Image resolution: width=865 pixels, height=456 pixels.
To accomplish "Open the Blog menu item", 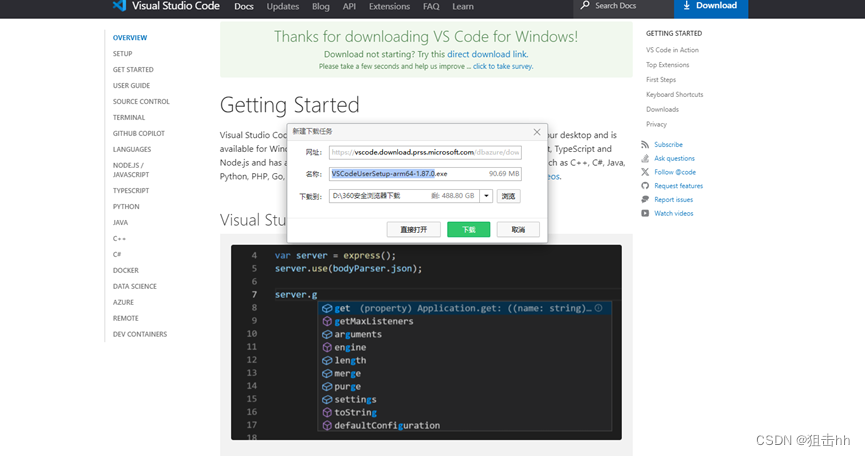I will 321,7.
